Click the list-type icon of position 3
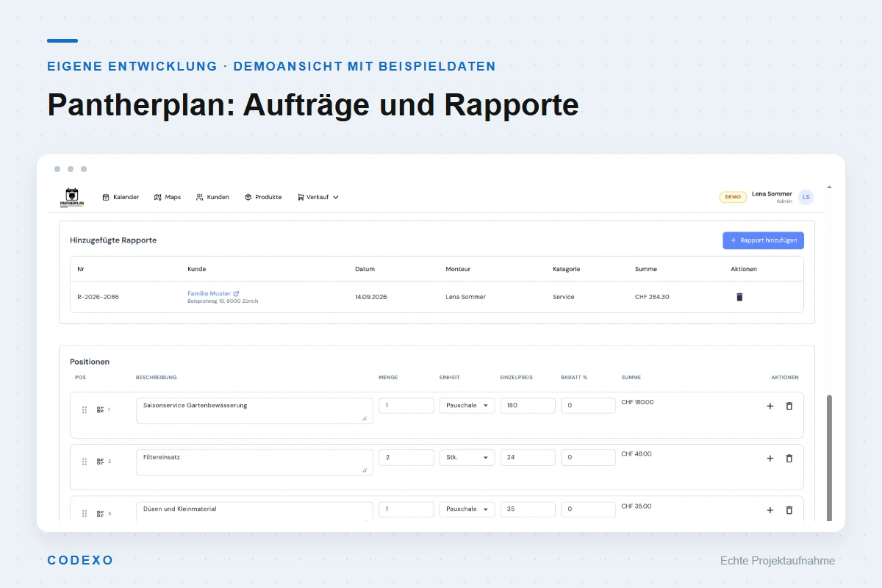This screenshot has height=588, width=882. [x=100, y=514]
